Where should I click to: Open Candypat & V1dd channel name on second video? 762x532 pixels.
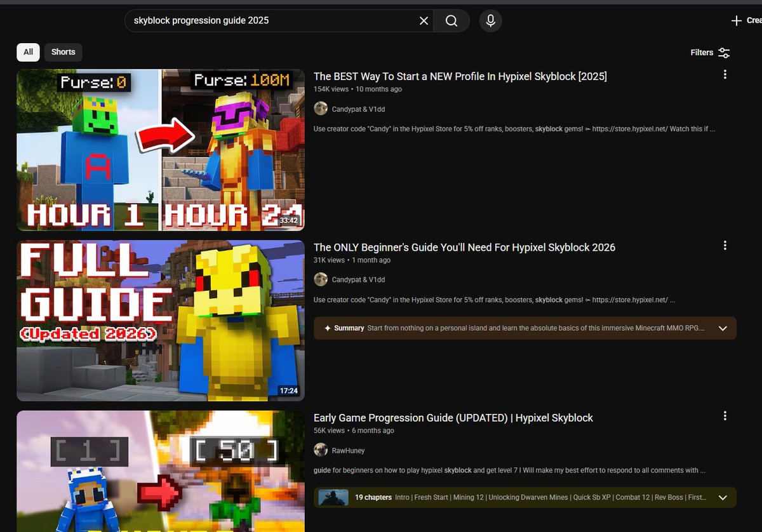[x=358, y=280]
